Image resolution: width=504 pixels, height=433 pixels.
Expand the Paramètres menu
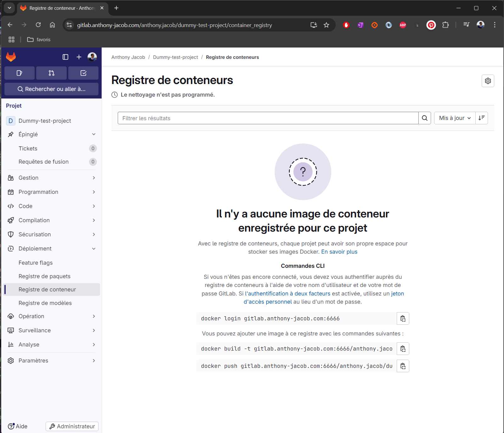(x=52, y=361)
